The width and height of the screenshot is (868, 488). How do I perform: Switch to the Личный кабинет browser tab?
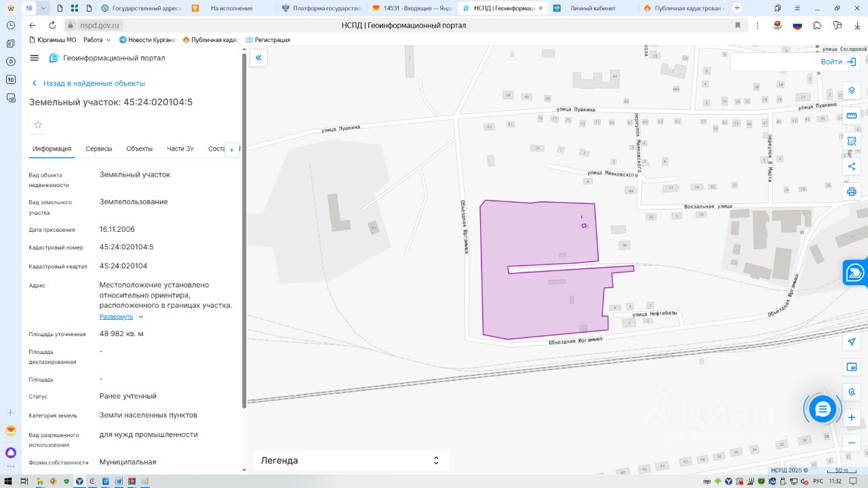pyautogui.click(x=592, y=8)
